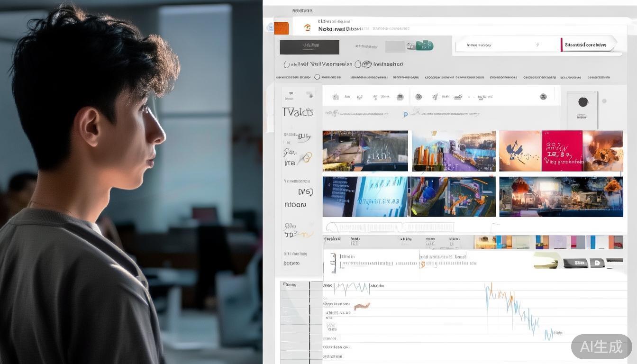Open the arrow-shaped tag with the red edge
The image size is (637, 364).
588,45
